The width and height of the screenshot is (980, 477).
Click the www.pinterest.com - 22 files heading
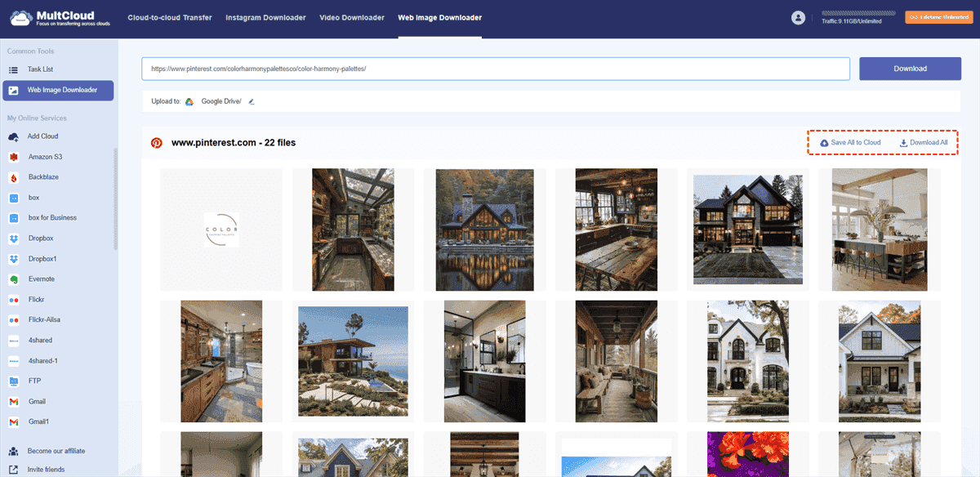click(234, 143)
